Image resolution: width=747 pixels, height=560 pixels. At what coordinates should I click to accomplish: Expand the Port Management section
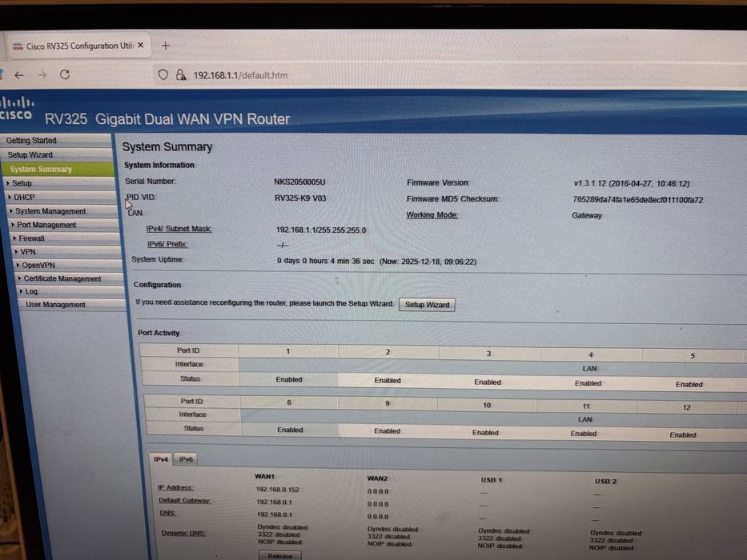pos(64,225)
